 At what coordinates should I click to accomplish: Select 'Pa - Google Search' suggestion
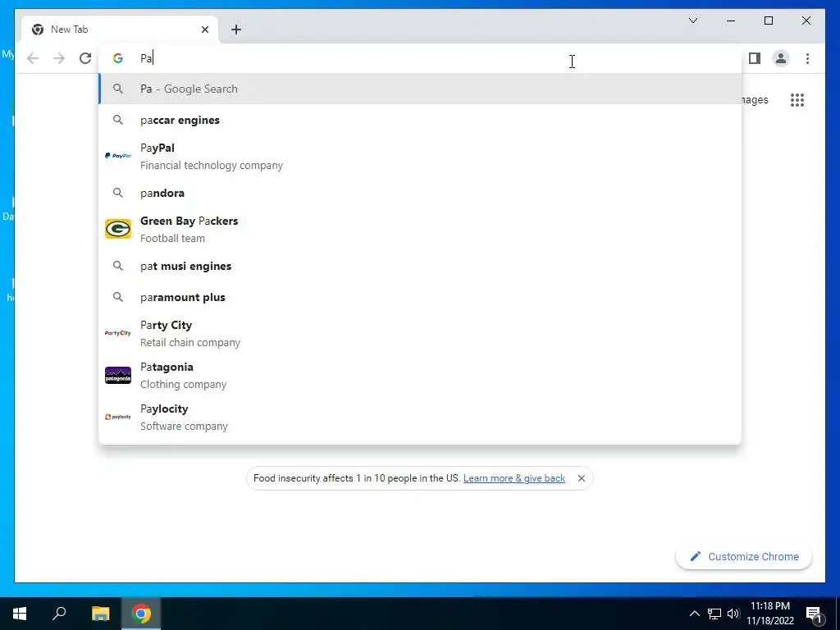420,89
